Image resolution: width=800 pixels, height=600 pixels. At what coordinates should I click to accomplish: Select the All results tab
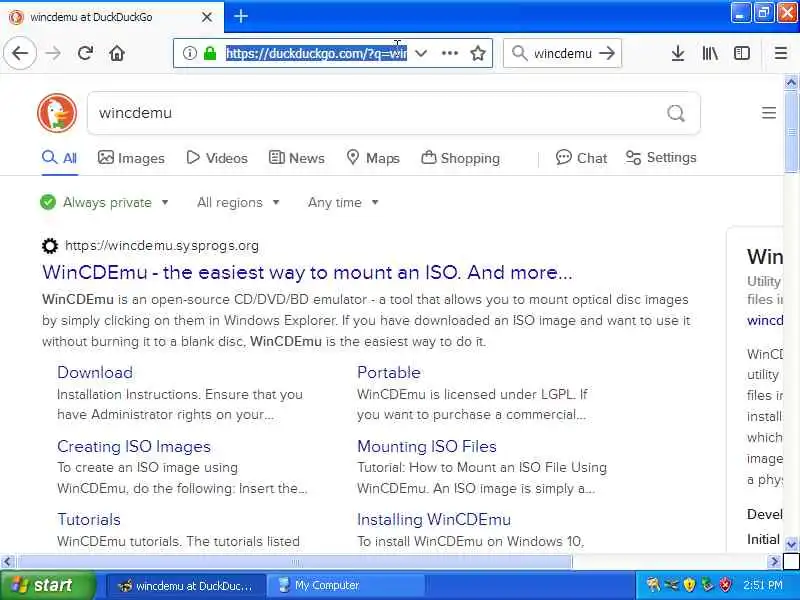60,158
